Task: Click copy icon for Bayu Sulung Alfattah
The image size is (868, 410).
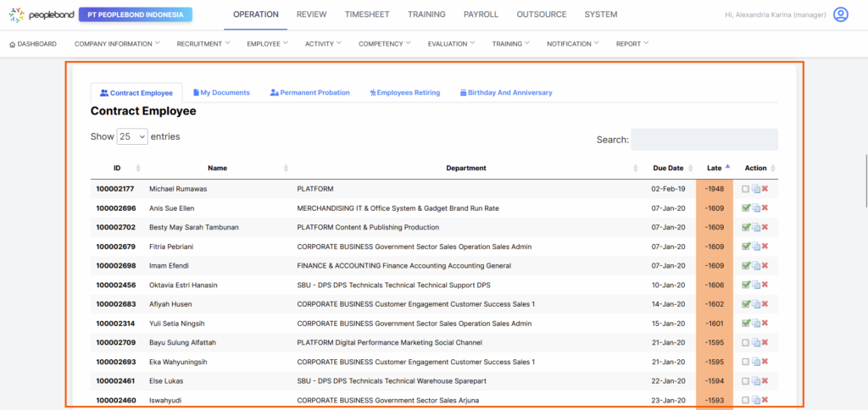Action: (x=755, y=342)
